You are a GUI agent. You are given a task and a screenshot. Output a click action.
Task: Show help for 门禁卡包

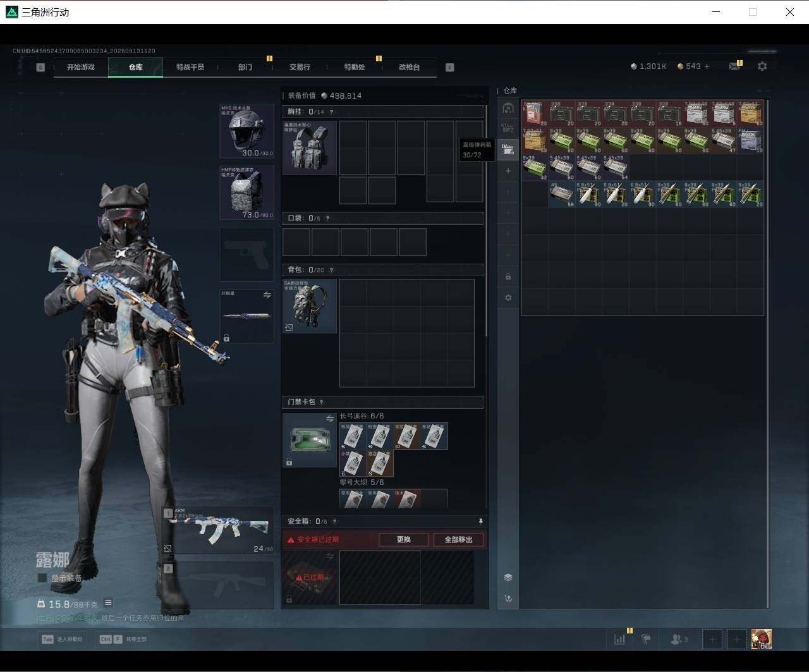pyautogui.click(x=322, y=402)
